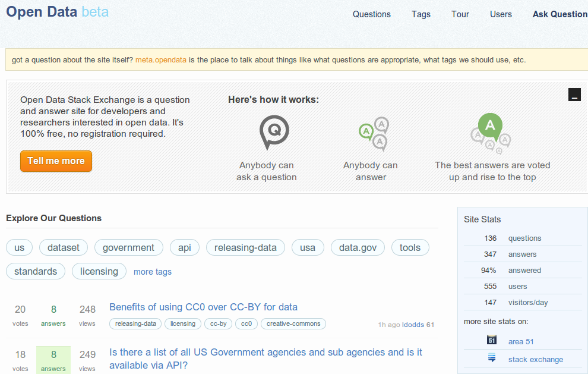Click the multiple answers bubbles icon
The height and width of the screenshot is (374, 588).
point(374,134)
